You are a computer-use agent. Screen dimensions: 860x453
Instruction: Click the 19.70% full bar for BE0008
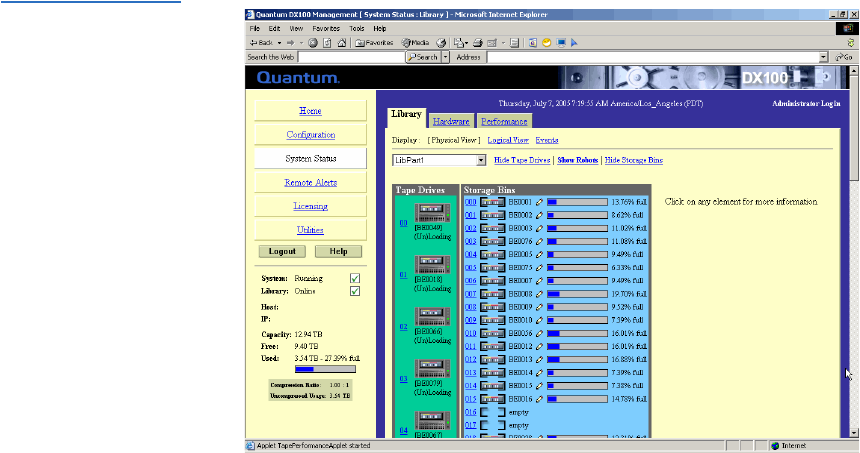(x=578, y=294)
